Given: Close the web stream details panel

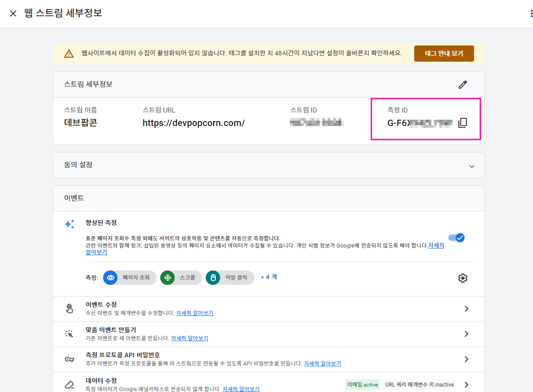Looking at the screenshot, I should coord(13,13).
